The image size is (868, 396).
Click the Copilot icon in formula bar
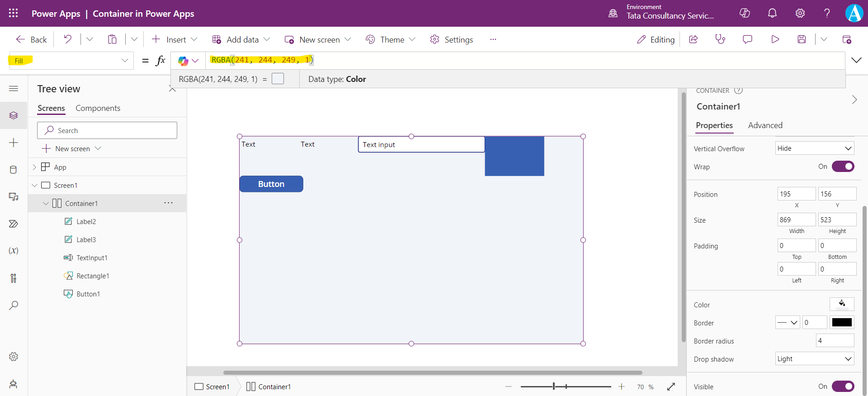click(183, 61)
